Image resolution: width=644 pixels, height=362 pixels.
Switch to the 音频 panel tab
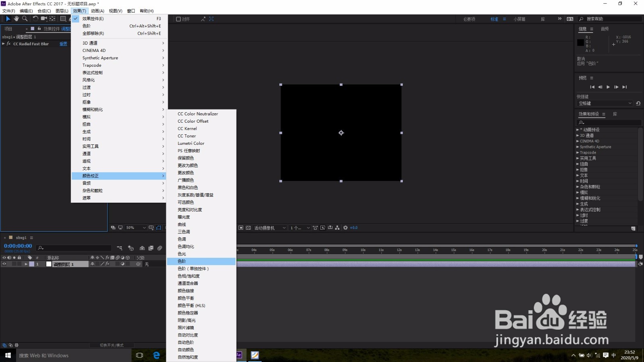(x=605, y=29)
